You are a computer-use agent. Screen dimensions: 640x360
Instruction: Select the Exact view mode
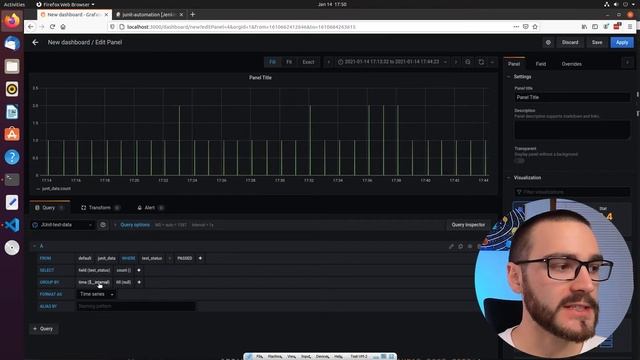(308, 62)
